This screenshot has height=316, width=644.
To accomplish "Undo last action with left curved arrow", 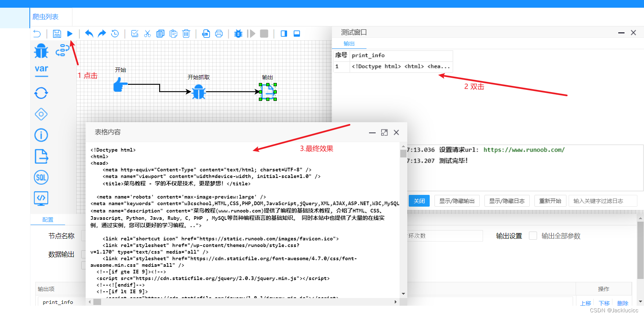I will [x=89, y=34].
